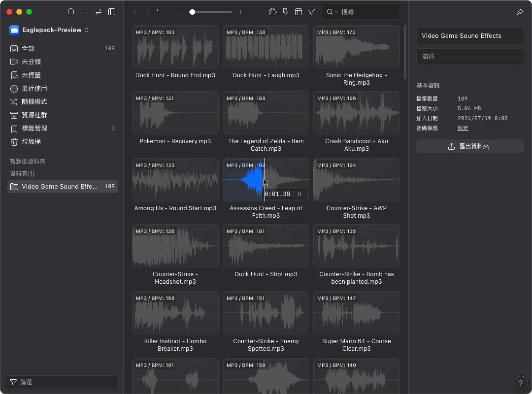
Task: Collapse the 資料夾(1) section
Action: [x=22, y=174]
